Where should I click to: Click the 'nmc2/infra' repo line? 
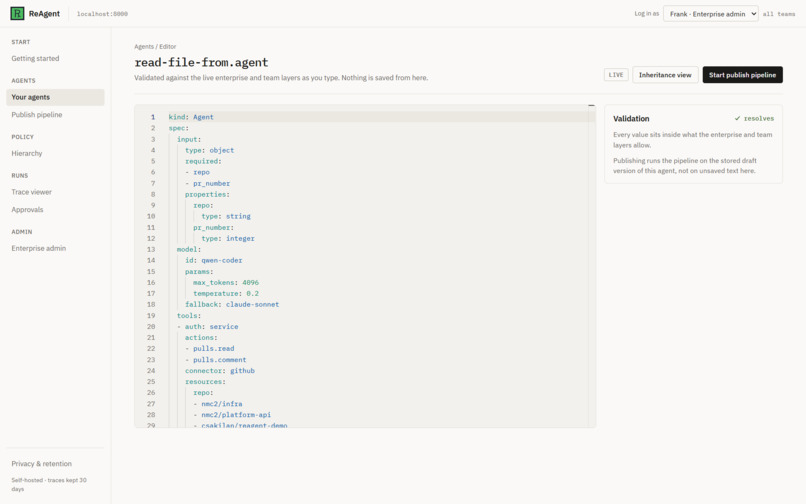pyautogui.click(x=218, y=404)
